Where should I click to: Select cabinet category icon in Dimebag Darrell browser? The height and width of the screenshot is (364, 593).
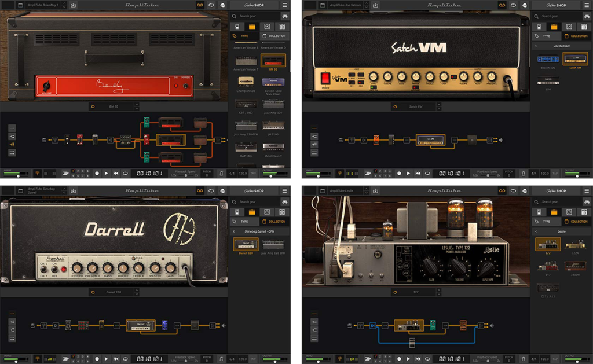[267, 212]
